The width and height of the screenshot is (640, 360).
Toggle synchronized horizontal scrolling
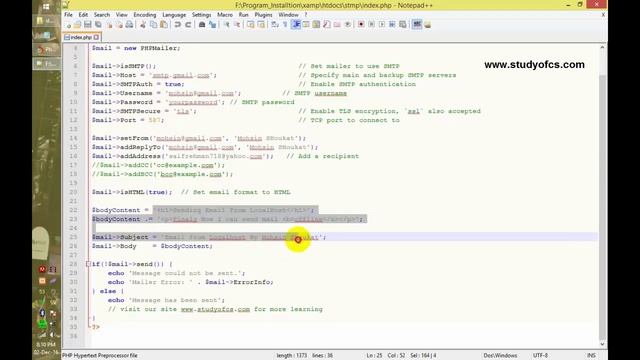click(x=261, y=25)
